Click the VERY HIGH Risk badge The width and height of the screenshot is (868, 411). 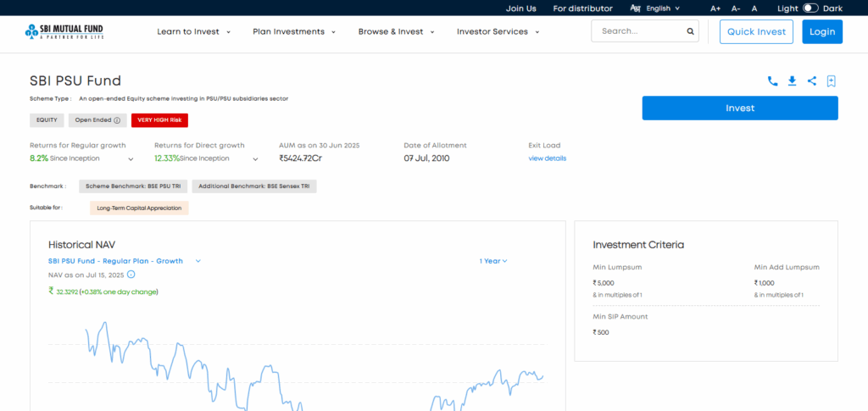click(160, 120)
